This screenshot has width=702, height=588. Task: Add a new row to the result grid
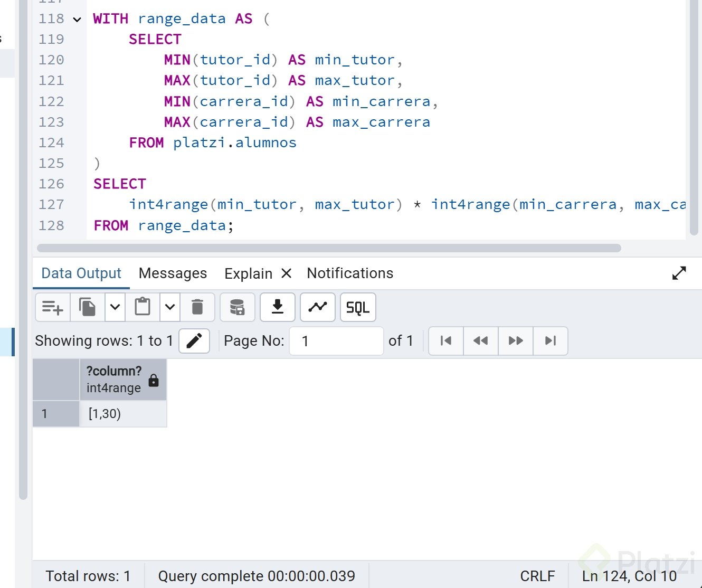pos(53,307)
